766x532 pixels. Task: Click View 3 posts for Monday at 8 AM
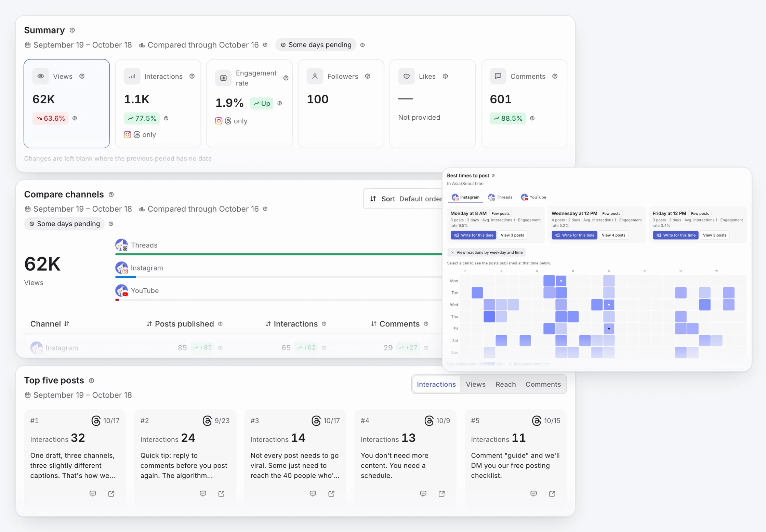click(512, 235)
